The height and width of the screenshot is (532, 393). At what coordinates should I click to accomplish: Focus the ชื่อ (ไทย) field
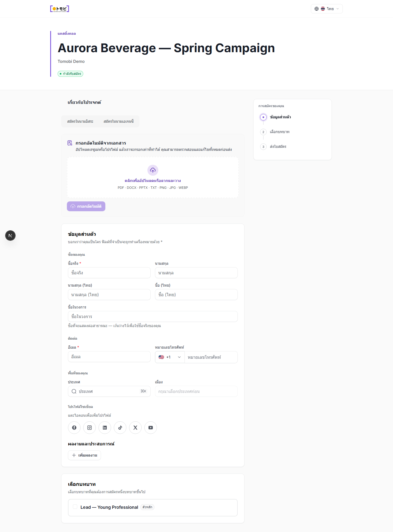(x=196, y=295)
